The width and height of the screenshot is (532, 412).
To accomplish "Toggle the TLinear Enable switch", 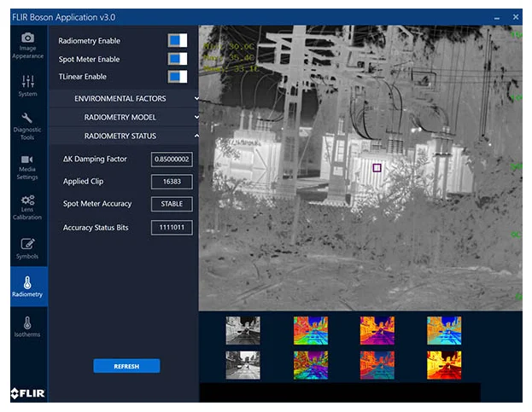I will (x=177, y=77).
